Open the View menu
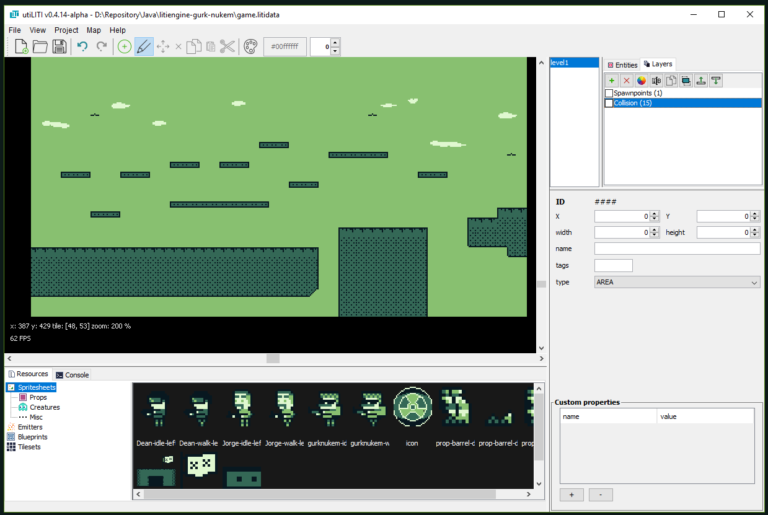This screenshot has width=768, height=515. [37, 30]
